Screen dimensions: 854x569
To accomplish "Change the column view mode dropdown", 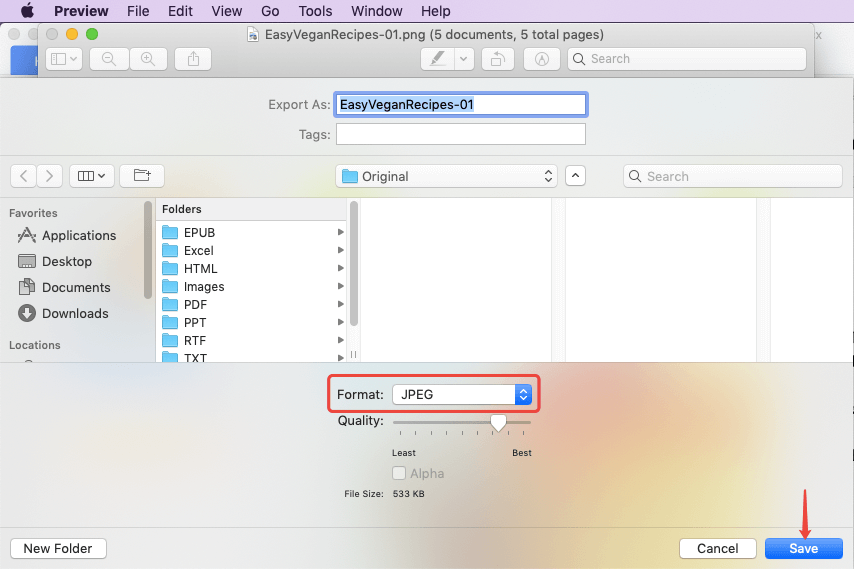I will [x=92, y=176].
